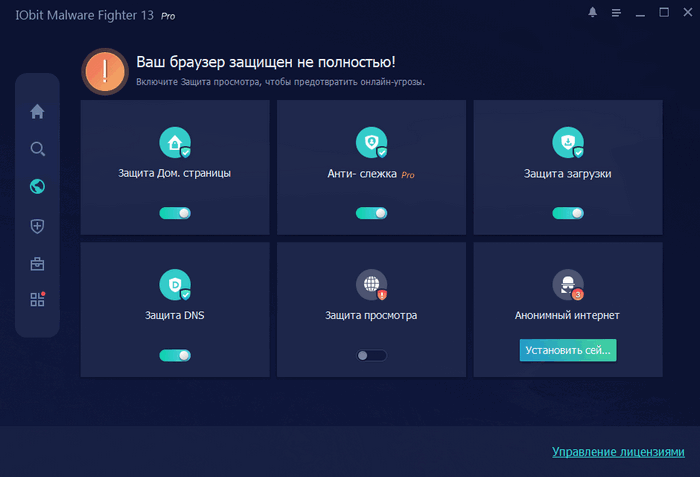Screen dimensions: 700x477
Task: Click the Защита загрузки label
Action: [x=567, y=174]
